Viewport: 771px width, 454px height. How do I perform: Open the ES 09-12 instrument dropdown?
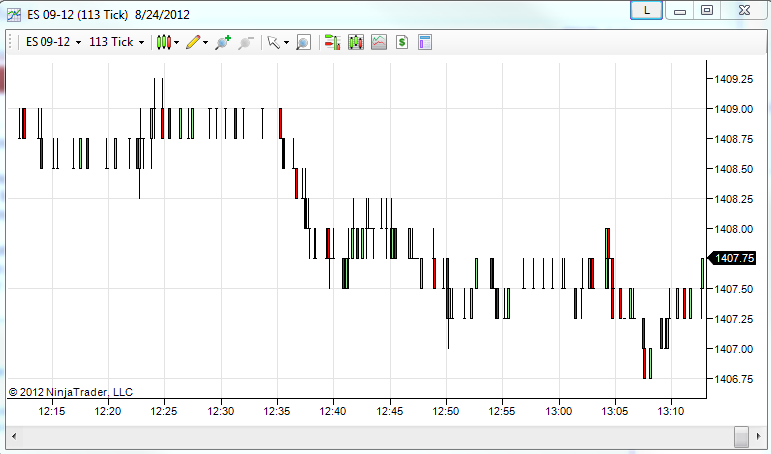click(53, 42)
